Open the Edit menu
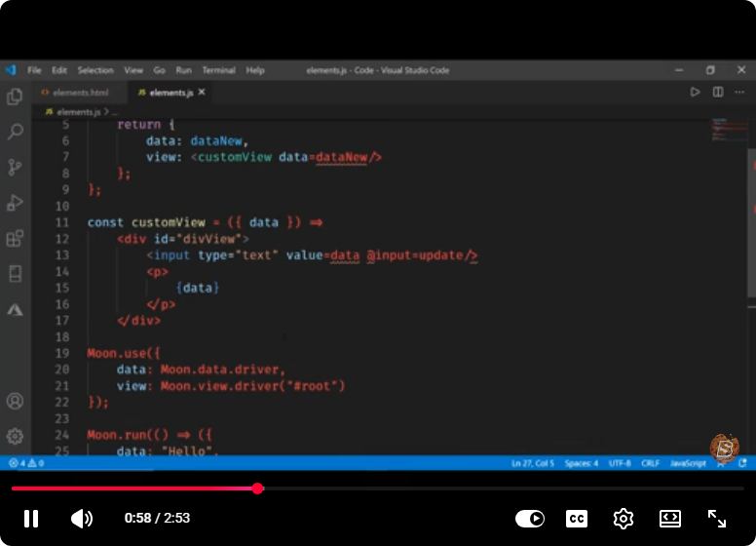The width and height of the screenshot is (756, 546). 59,70
